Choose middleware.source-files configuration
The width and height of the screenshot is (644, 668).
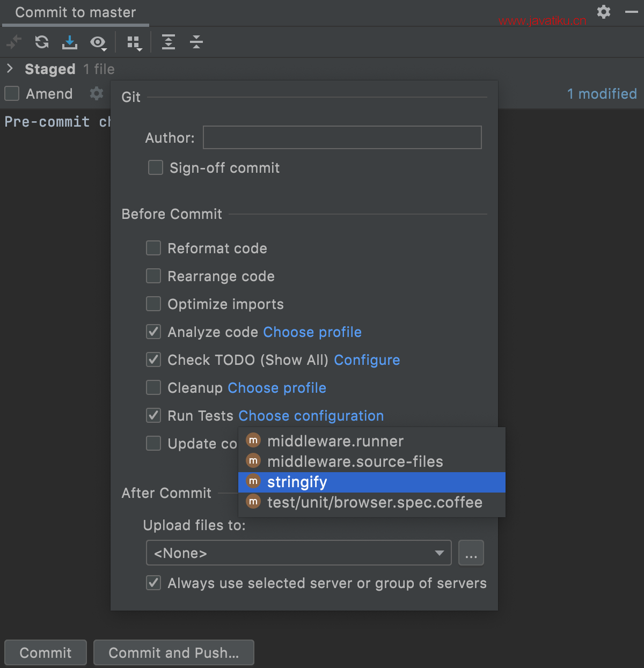pyautogui.click(x=371, y=461)
